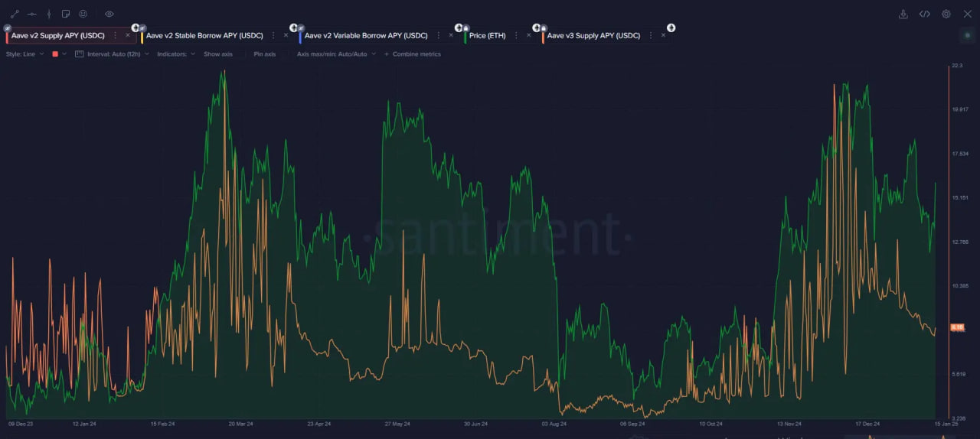The height and width of the screenshot is (439, 980).
Task: Add a sticky note to chart
Action: point(66,14)
